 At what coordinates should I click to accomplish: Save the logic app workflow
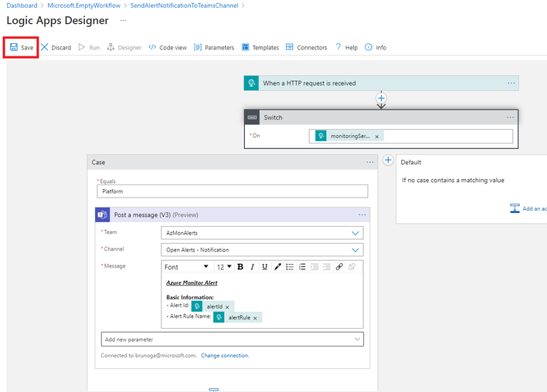(x=22, y=47)
